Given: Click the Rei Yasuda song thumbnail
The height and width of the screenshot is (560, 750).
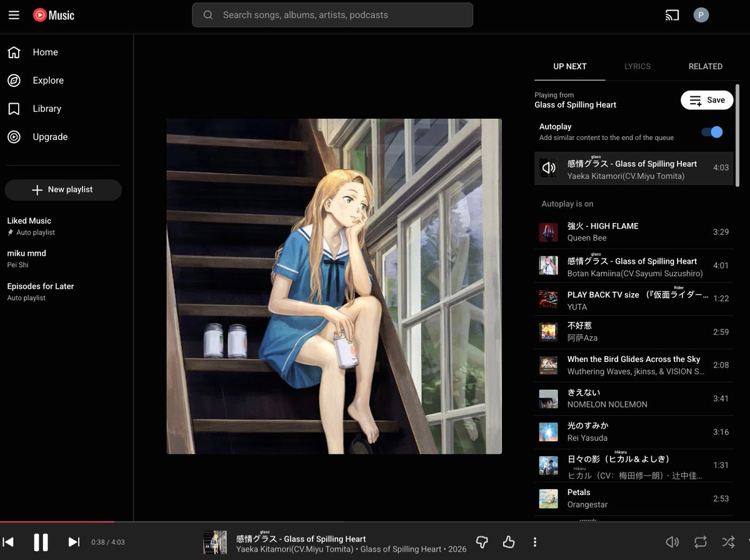Looking at the screenshot, I should pyautogui.click(x=549, y=432).
